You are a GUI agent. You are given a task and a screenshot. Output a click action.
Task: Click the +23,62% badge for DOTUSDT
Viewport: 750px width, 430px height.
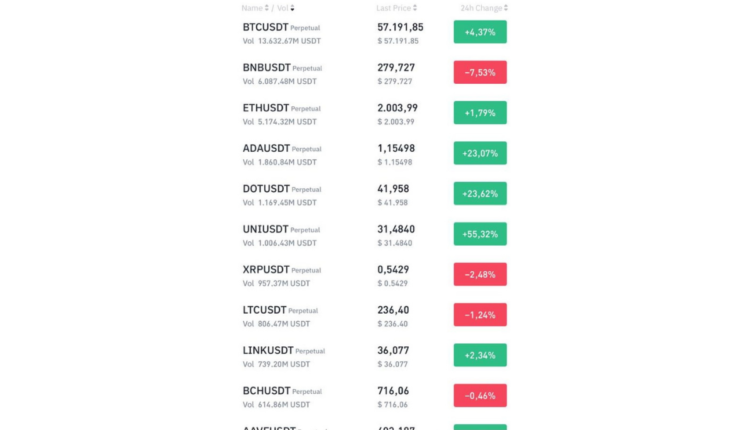coord(480,193)
